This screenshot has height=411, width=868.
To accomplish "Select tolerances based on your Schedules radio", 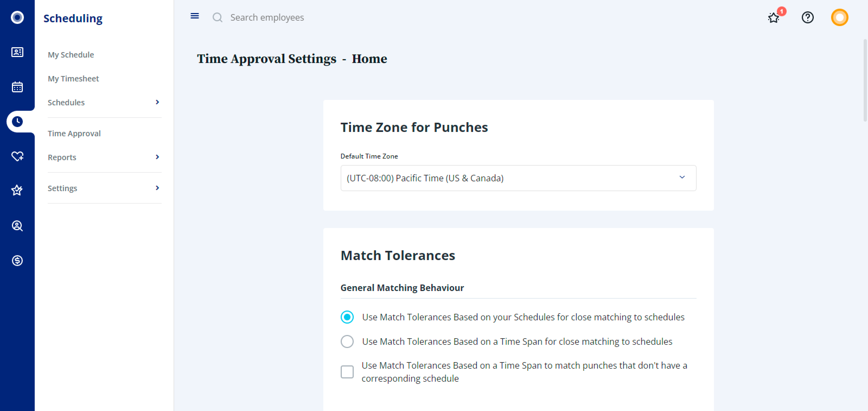I will click(347, 317).
